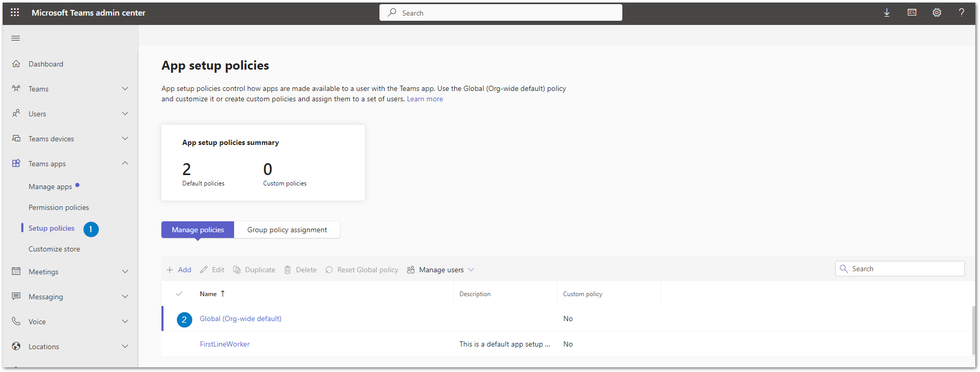Click Reset Global policy label

(x=368, y=270)
